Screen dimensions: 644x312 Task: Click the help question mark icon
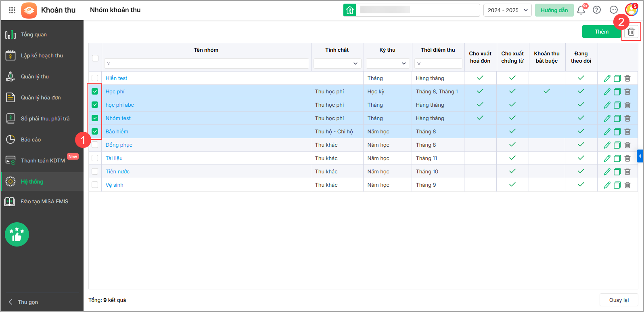[x=597, y=10]
